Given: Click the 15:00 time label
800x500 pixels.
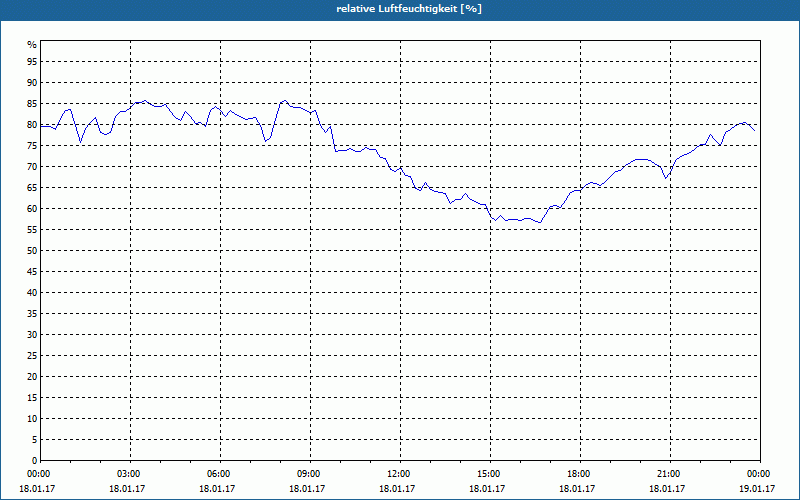Looking at the screenshot, I should 490,474.
